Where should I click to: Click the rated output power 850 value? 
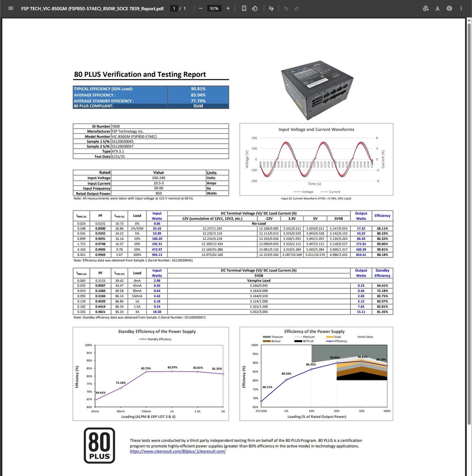pyautogui.click(x=159, y=193)
